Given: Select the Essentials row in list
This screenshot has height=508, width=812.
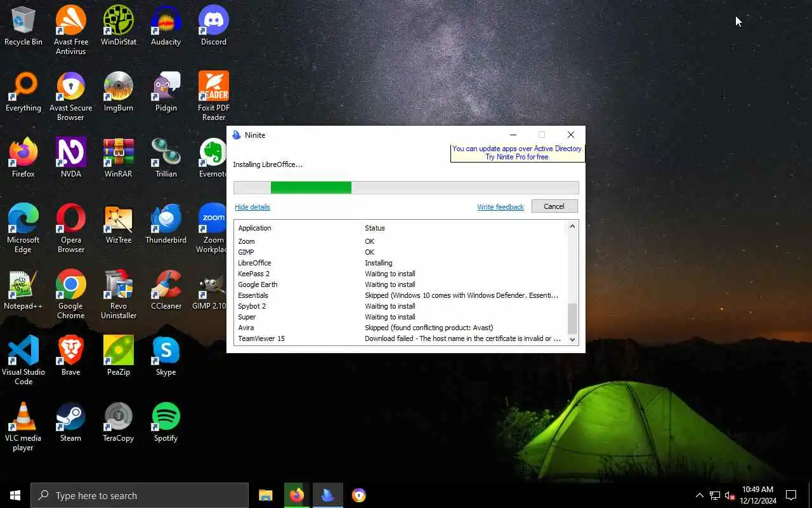Looking at the screenshot, I should 400,295.
